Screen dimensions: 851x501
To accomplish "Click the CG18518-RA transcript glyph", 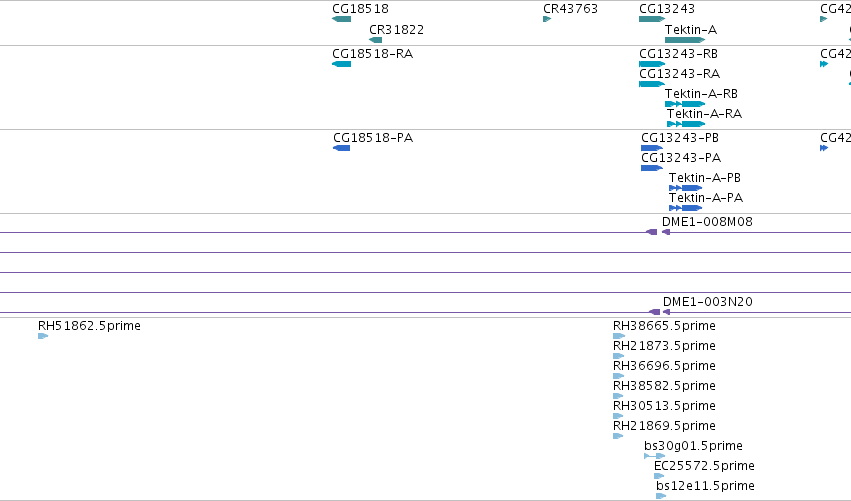I will point(341,64).
